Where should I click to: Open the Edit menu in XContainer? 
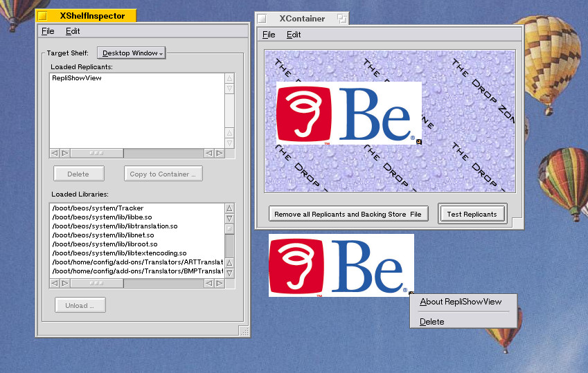293,35
